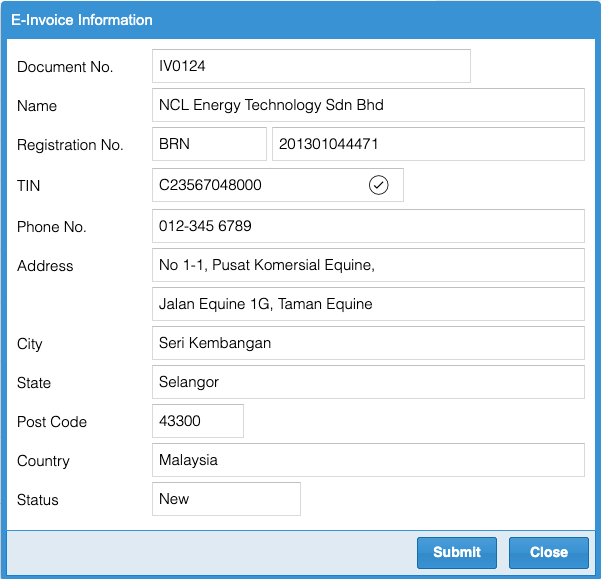Click the E-Invoice Information title text

tap(82, 20)
